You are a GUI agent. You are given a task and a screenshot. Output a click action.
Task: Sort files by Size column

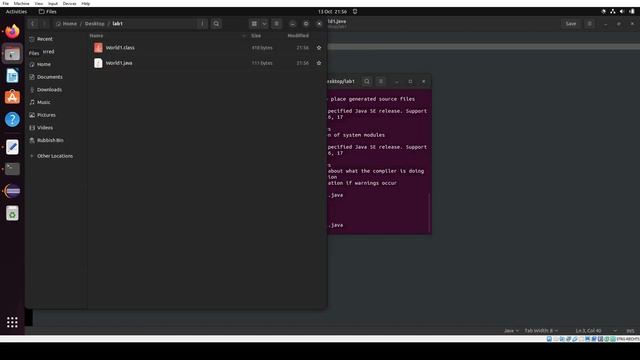pos(256,36)
